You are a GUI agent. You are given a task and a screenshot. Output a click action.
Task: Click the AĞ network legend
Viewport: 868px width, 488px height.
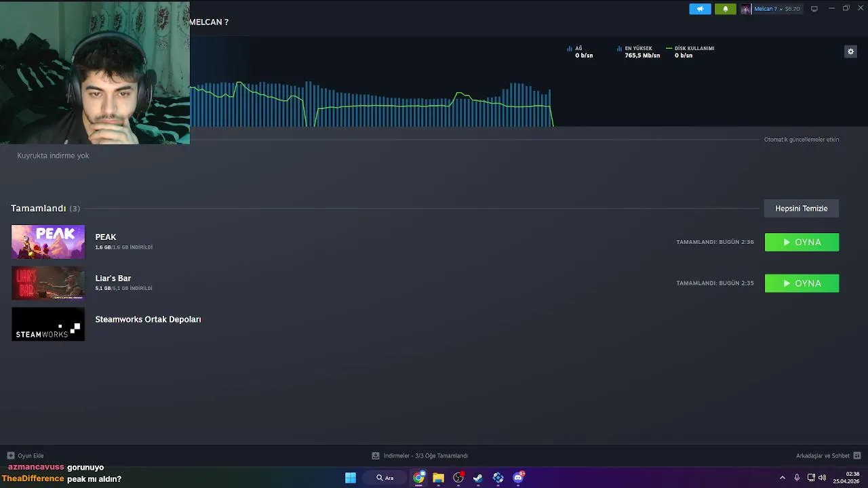[580, 52]
